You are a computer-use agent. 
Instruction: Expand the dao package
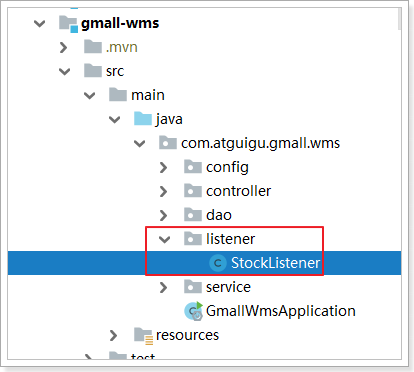point(163,216)
